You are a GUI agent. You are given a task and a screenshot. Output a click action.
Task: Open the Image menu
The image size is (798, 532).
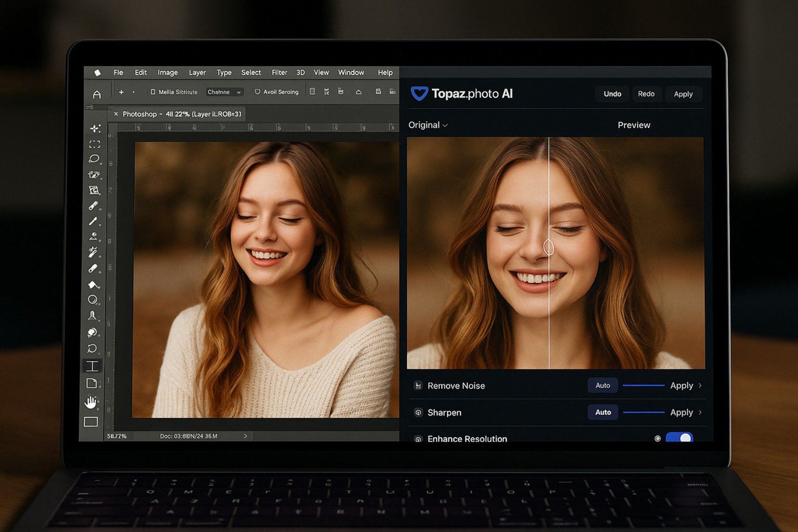coord(167,72)
